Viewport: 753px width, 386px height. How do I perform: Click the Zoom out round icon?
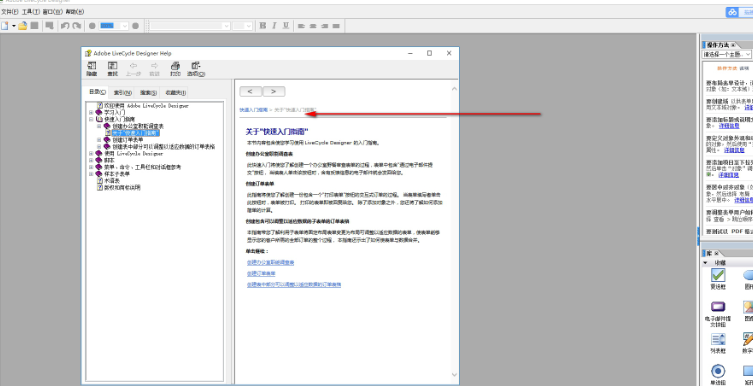[92, 26]
